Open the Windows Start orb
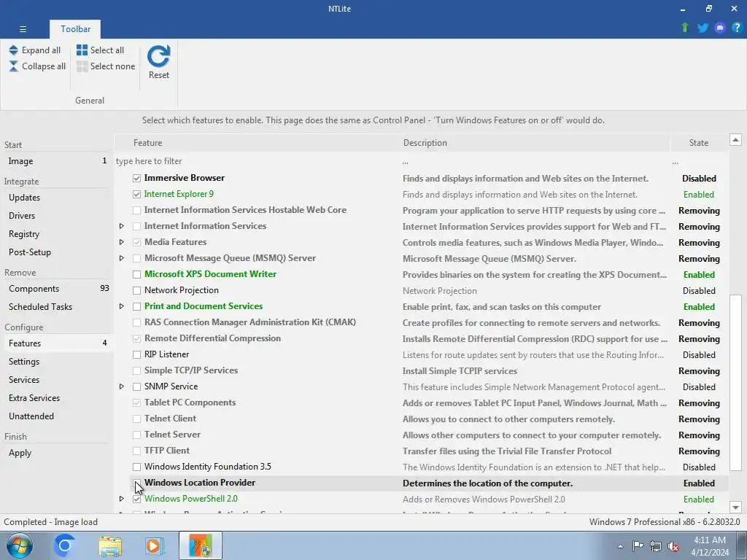This screenshot has width=747, height=560. (19, 545)
